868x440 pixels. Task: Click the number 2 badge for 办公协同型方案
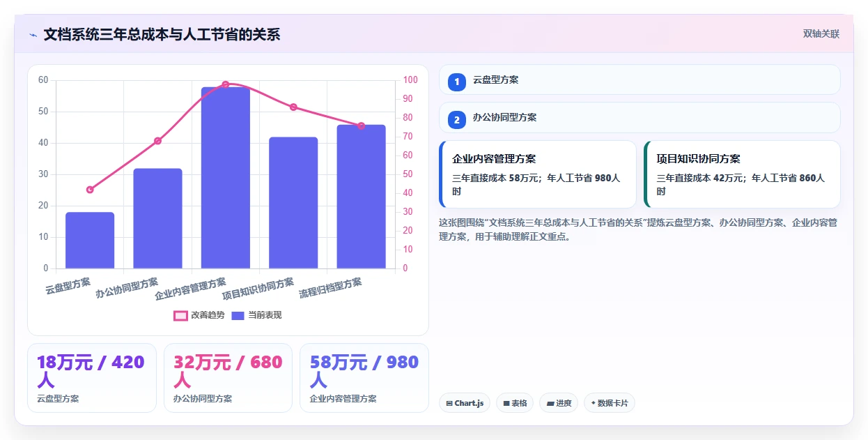click(x=457, y=120)
